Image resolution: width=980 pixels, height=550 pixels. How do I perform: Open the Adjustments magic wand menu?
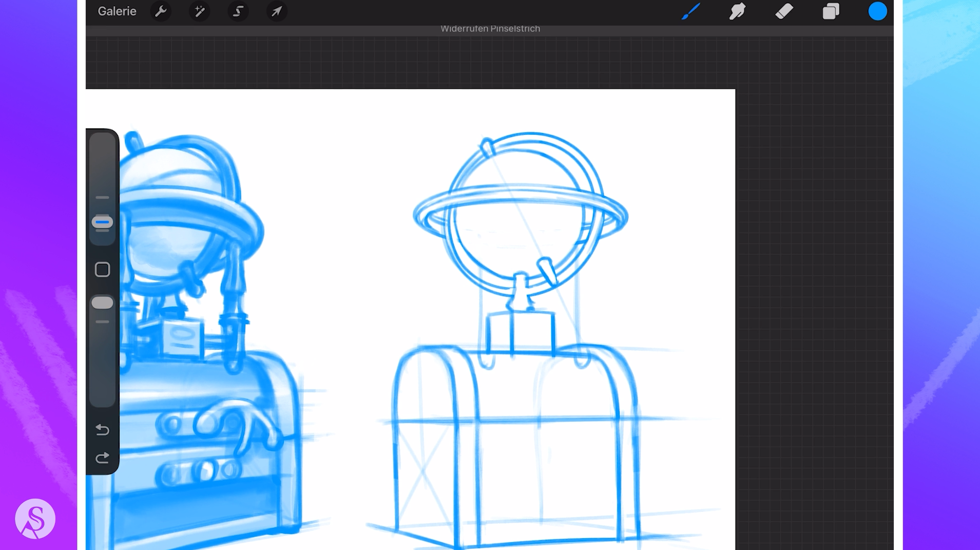[x=199, y=11]
